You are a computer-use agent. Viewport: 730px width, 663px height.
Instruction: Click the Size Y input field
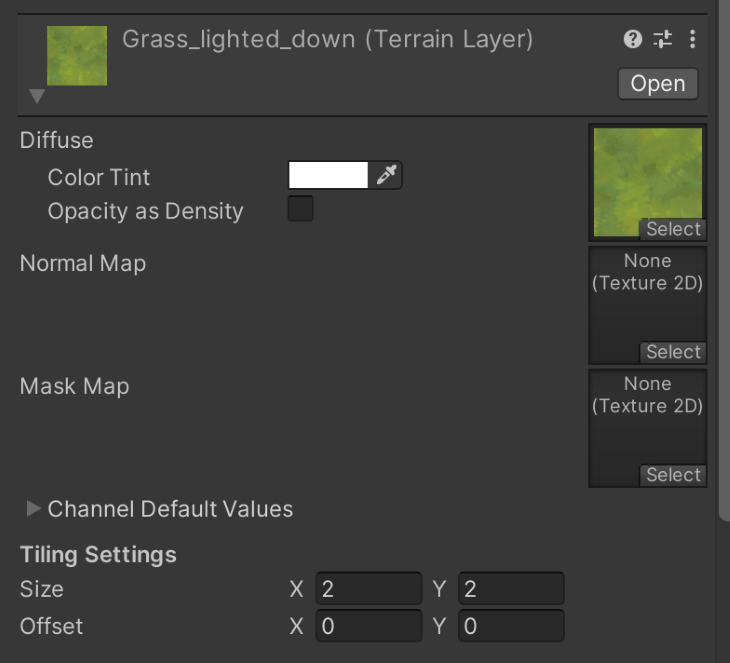coord(511,589)
